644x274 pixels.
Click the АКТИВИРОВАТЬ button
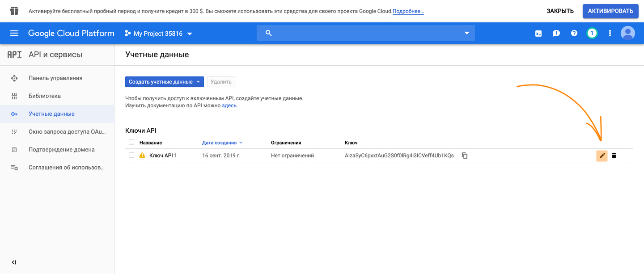(610, 11)
